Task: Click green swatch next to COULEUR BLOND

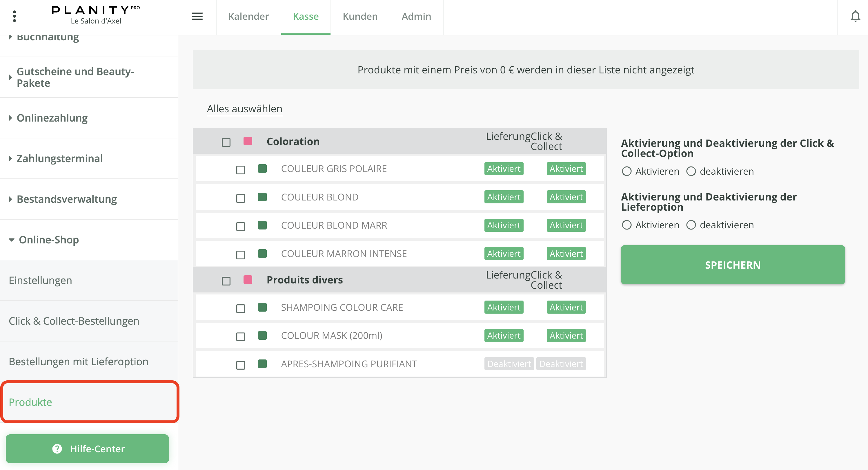Action: 262,197
